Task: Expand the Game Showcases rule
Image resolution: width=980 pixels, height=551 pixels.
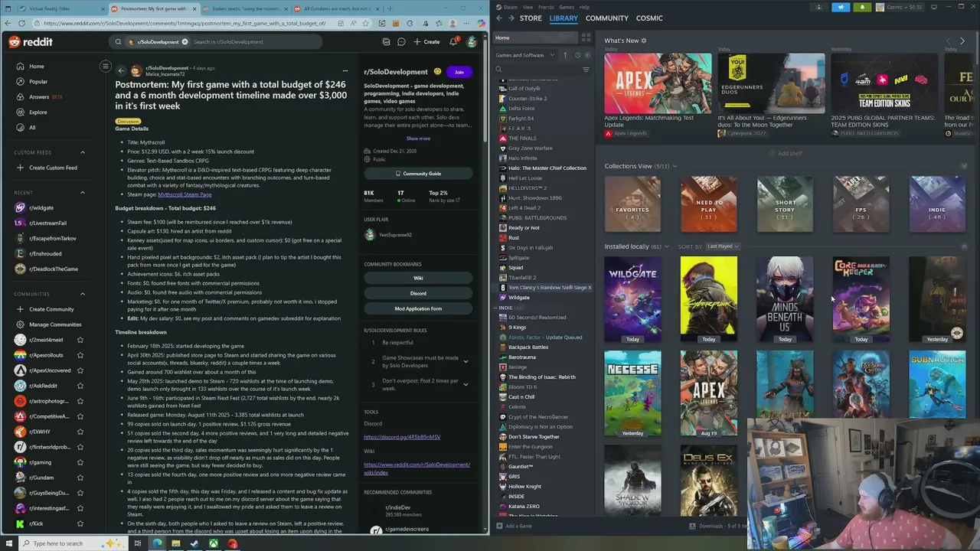Action: click(x=465, y=361)
